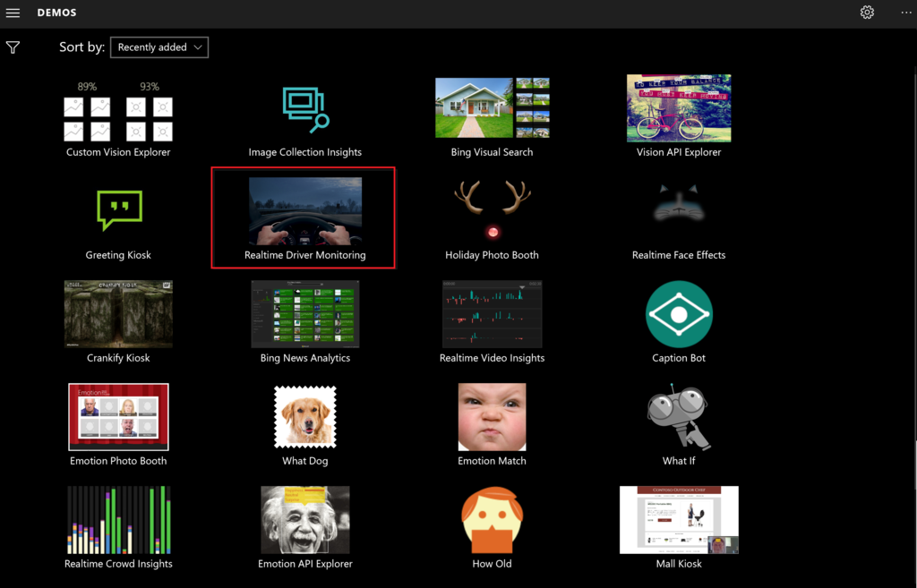Click the 'Emotion Photo Booth' label
The height and width of the screenshot is (588, 917).
118,461
